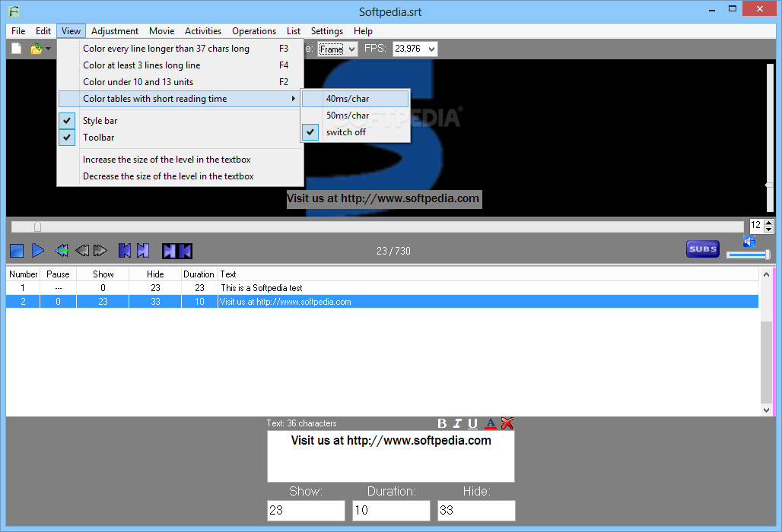The height and width of the screenshot is (532, 782).
Task: Open the File menu
Action: pos(18,31)
